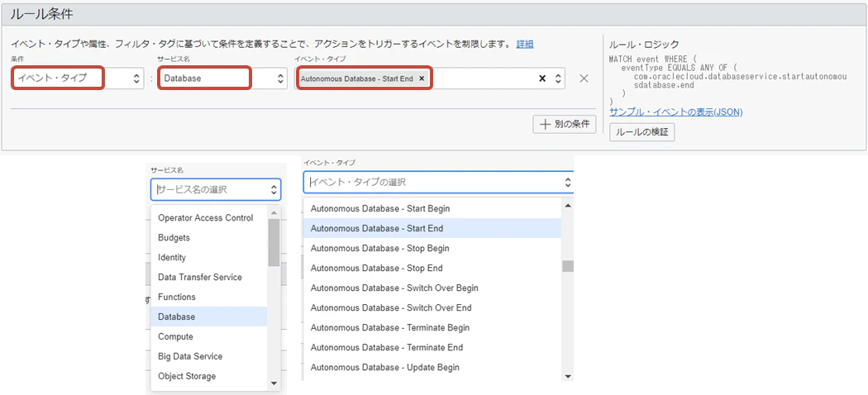
Task: Expand the イベント・タイプ selector arrows in the rule row
Action: click(558, 79)
